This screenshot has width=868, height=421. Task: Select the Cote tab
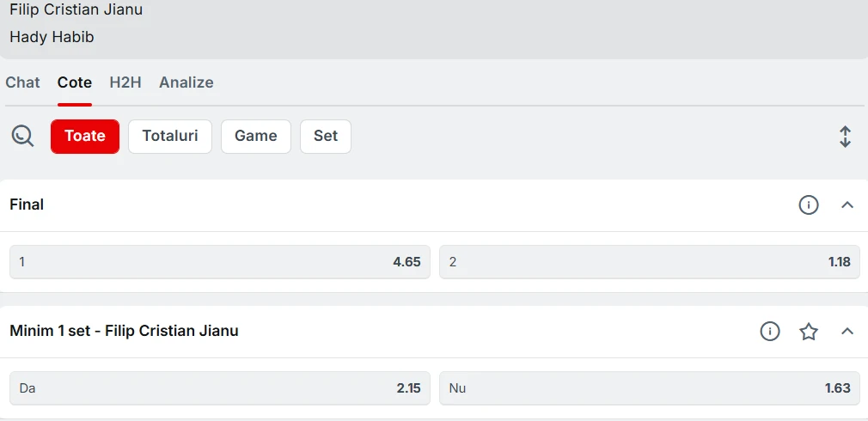tap(75, 82)
